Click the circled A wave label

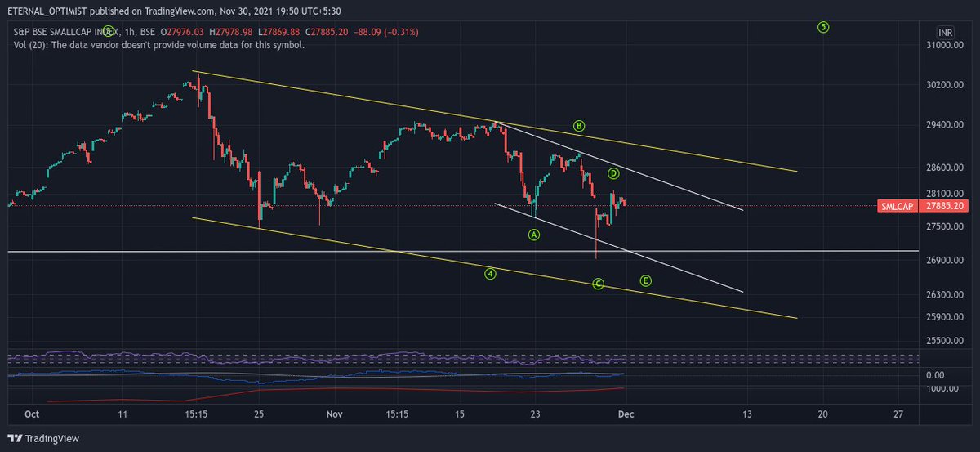(534, 235)
